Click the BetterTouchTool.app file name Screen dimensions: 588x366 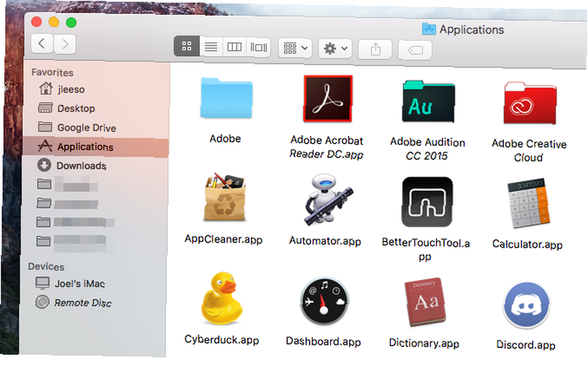[x=426, y=250]
